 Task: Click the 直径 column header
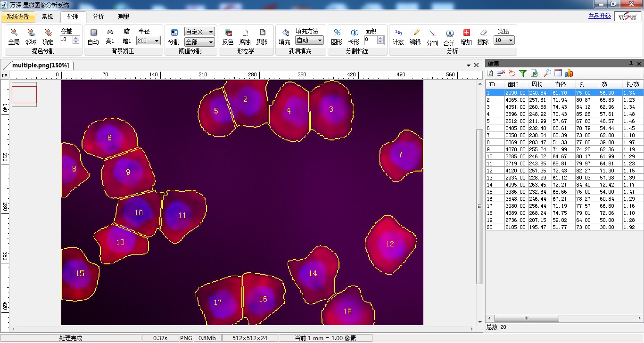[x=563, y=84]
